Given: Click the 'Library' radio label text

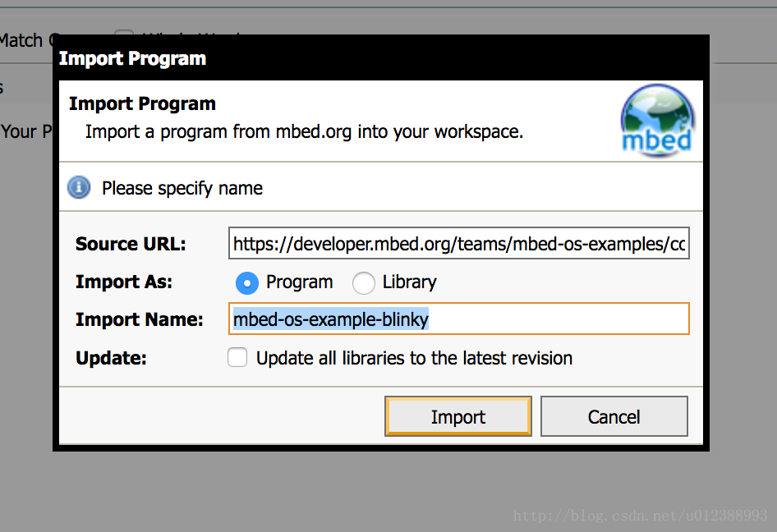Looking at the screenshot, I should pyautogui.click(x=409, y=282).
